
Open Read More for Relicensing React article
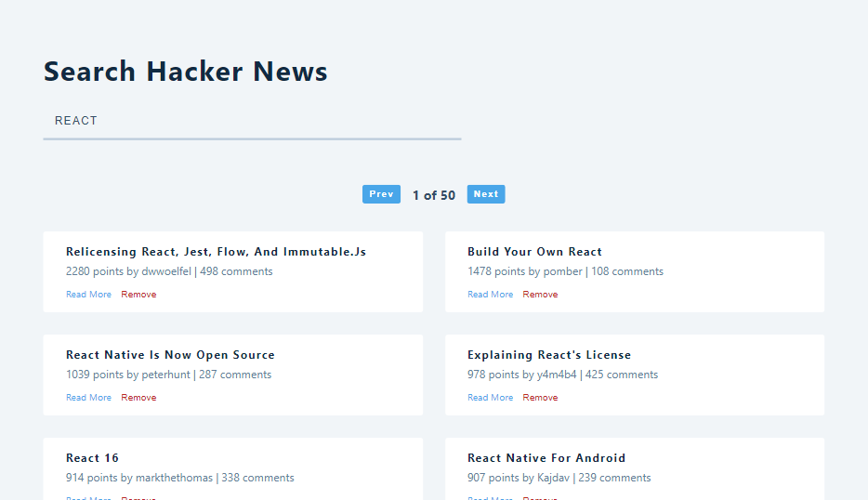pyautogui.click(x=88, y=295)
